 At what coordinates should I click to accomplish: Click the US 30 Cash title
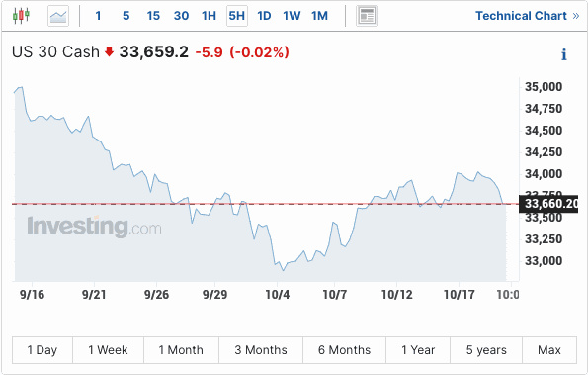click(x=55, y=52)
